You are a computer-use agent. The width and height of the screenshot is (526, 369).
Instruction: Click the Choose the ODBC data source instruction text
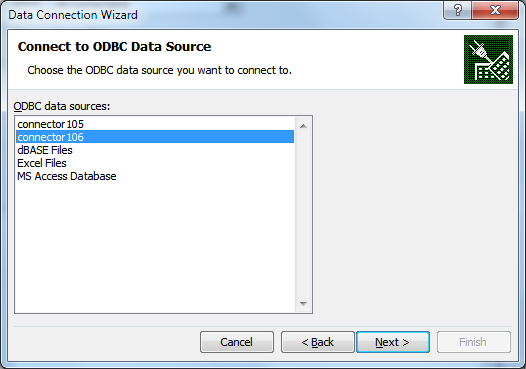pyautogui.click(x=160, y=70)
